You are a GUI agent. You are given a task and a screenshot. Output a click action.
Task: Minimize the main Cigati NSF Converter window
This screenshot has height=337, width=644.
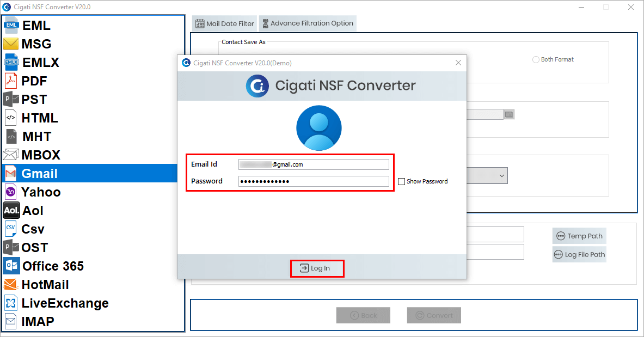click(581, 7)
